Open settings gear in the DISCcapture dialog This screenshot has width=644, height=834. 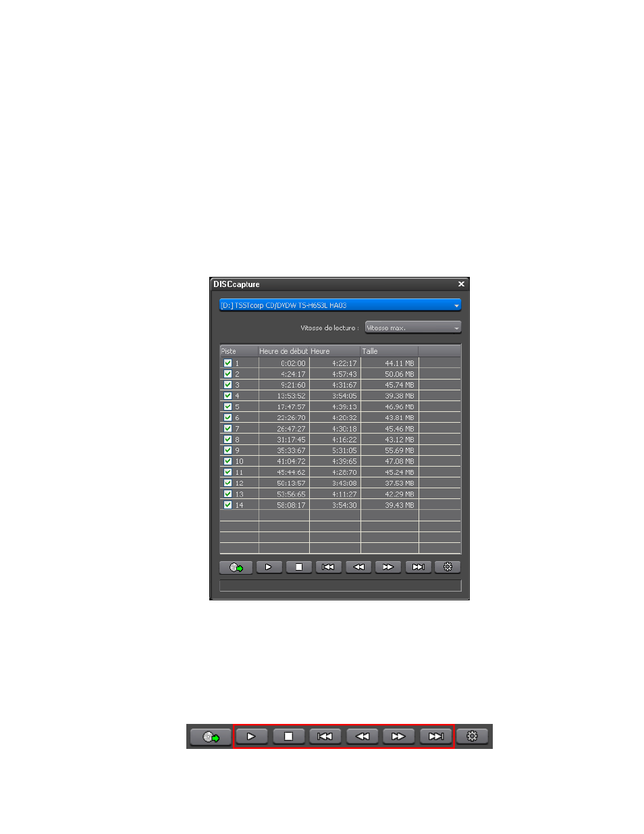pyautogui.click(x=448, y=567)
